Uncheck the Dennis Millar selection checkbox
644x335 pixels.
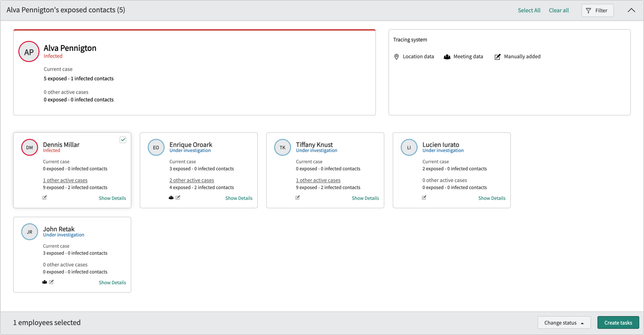[123, 140]
